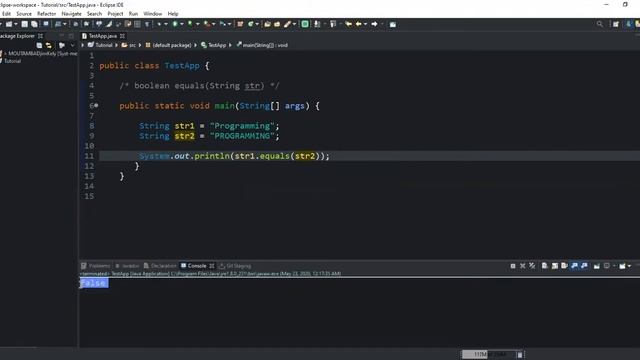Toggle Link with Editor in Package Explorer
640x360 pixels.
coord(49,45)
